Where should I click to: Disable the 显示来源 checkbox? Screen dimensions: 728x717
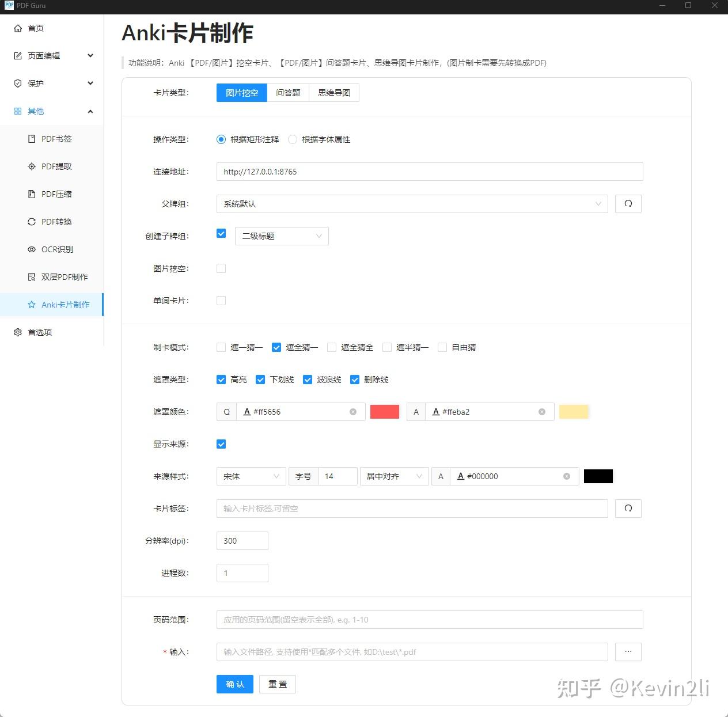pos(221,443)
